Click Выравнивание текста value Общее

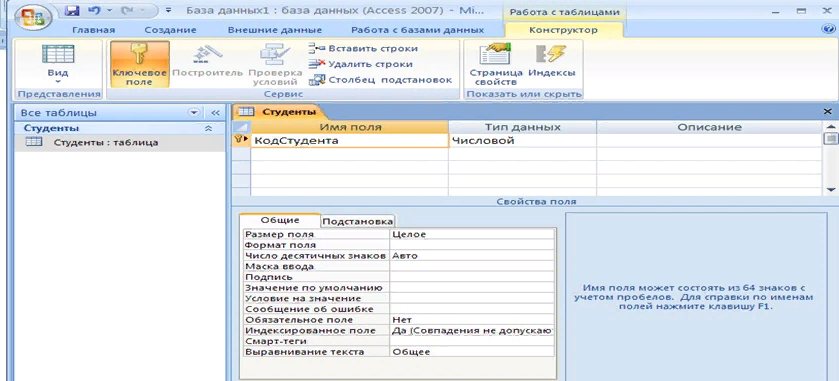(472, 352)
